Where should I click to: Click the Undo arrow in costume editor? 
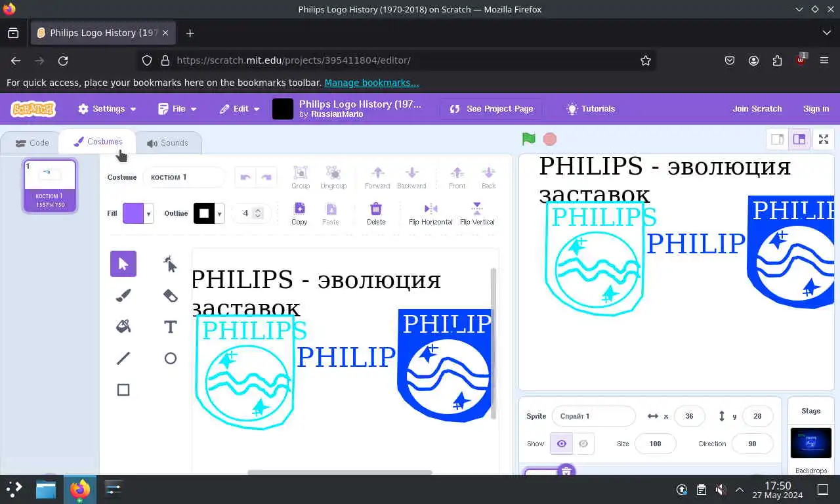coord(245,177)
